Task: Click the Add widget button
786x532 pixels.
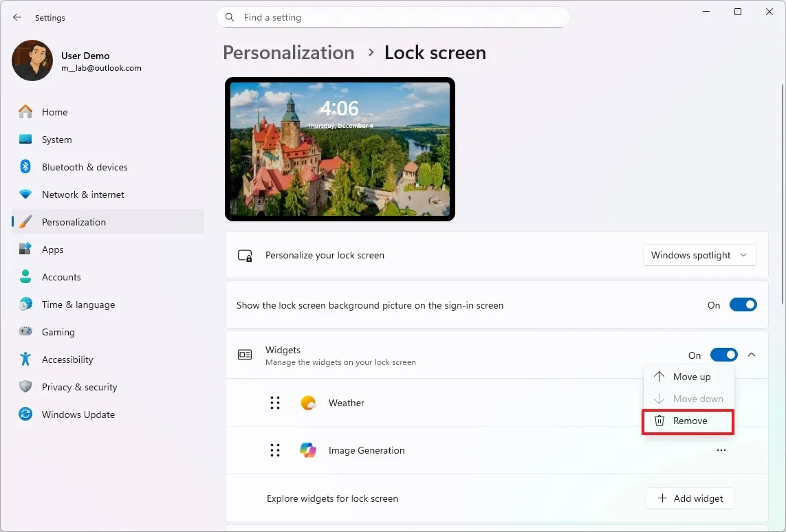Action: tap(690, 498)
